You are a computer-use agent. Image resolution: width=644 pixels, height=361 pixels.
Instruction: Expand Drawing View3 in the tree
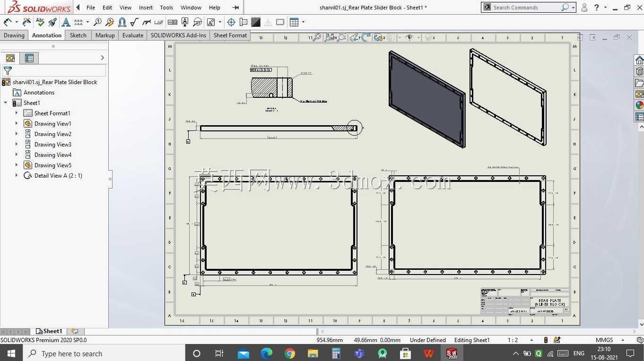coord(17,144)
